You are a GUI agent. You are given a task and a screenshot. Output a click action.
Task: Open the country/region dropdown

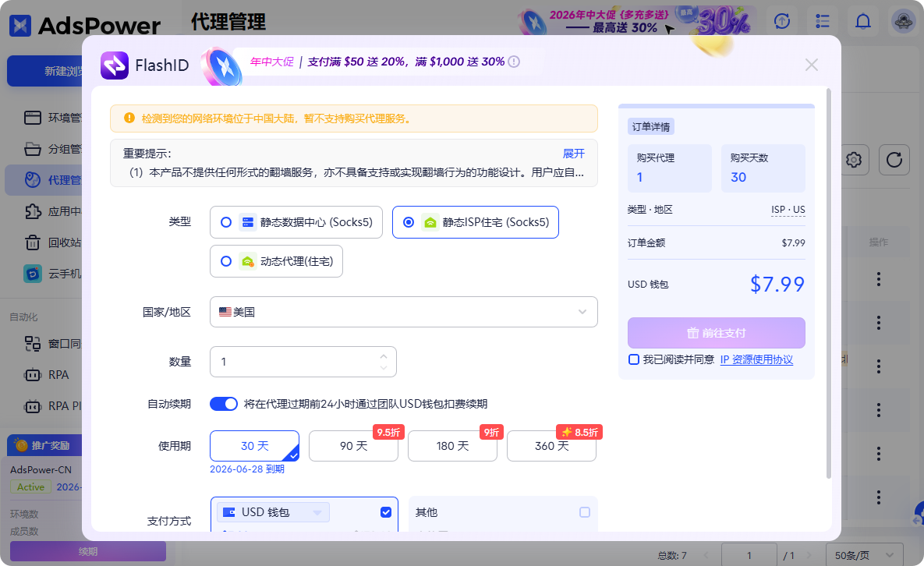[404, 312]
